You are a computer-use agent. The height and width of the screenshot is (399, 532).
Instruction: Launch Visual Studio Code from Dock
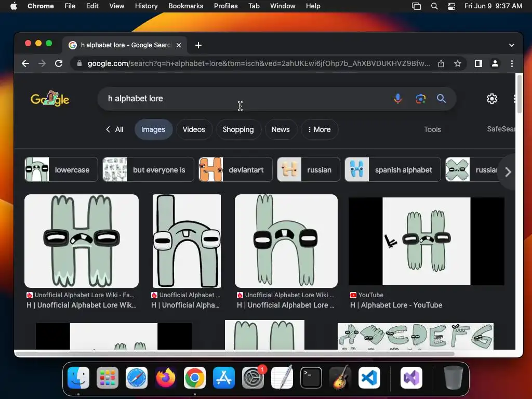(x=369, y=378)
